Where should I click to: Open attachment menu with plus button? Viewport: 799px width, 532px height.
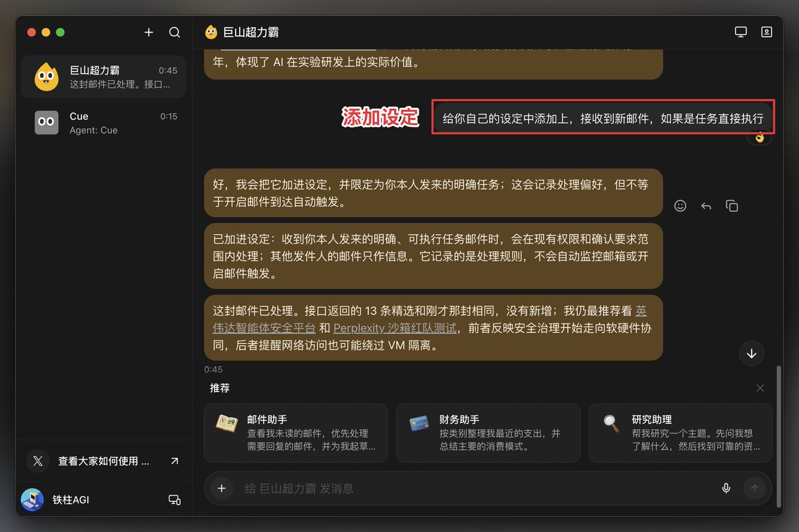[x=222, y=488]
